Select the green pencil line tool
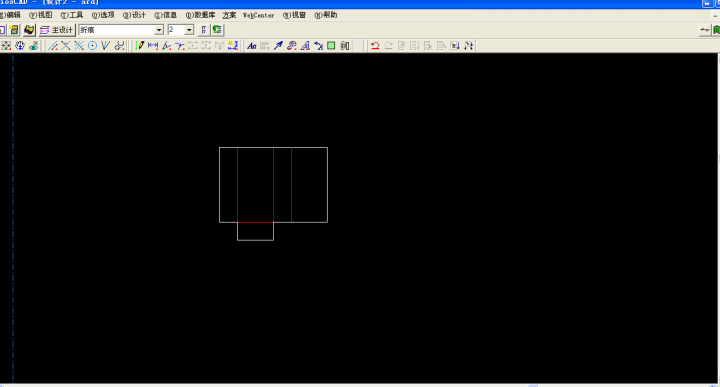The height and width of the screenshot is (387, 720). coord(140,45)
